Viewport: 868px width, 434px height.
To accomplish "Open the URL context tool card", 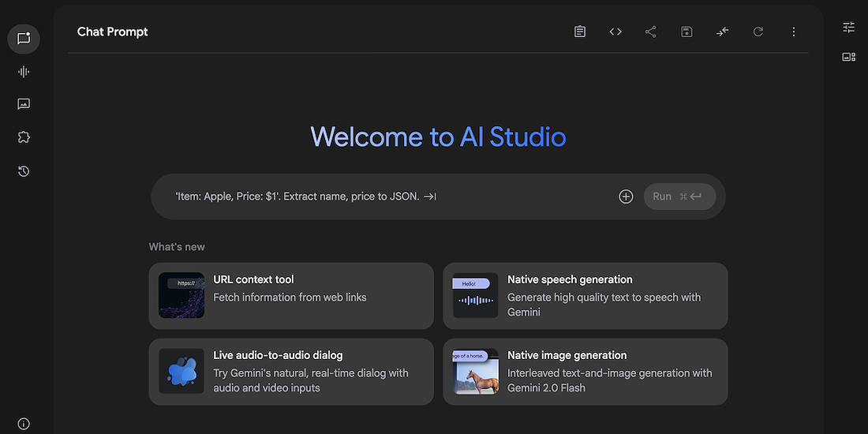I will [291, 296].
